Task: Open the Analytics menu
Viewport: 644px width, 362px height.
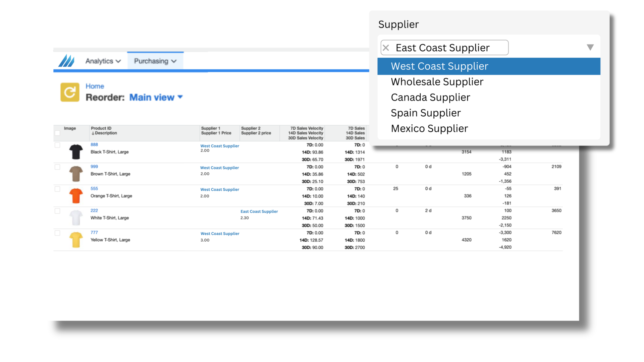Action: (103, 61)
